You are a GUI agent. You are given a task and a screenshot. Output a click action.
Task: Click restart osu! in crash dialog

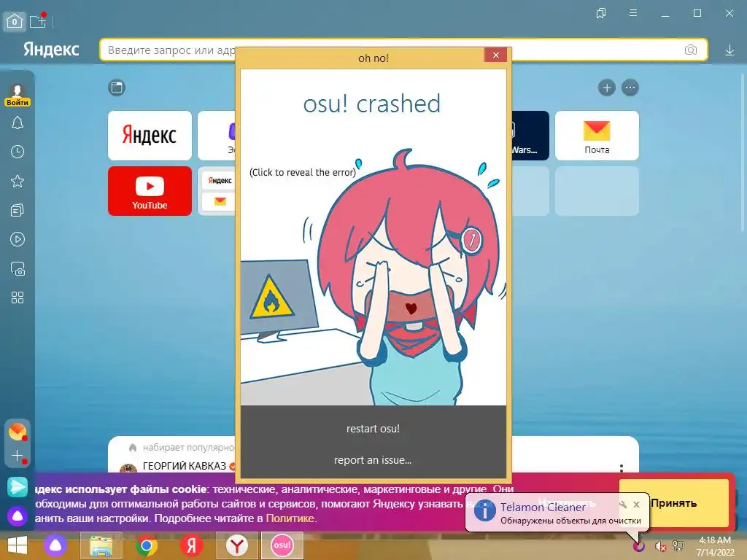pyautogui.click(x=373, y=429)
